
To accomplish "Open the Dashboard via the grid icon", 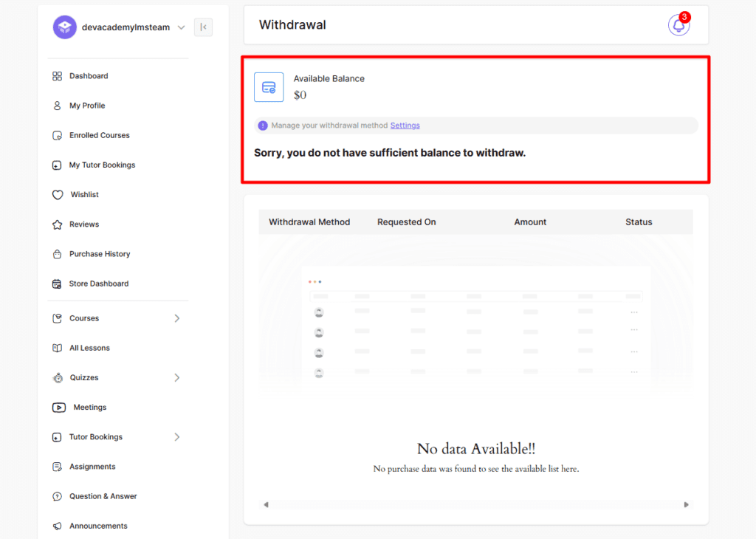I will click(x=57, y=75).
